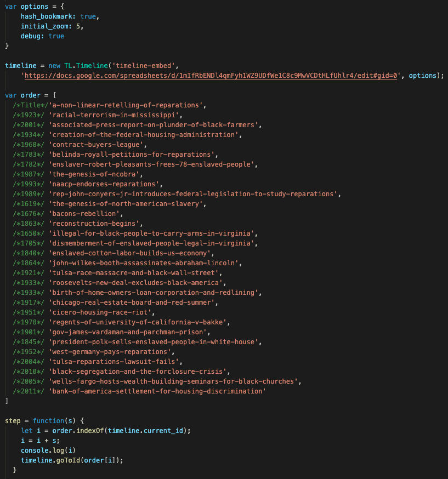448x479 pixels.
Task: Click the /*Title*/ comment
Action: pos(30,105)
